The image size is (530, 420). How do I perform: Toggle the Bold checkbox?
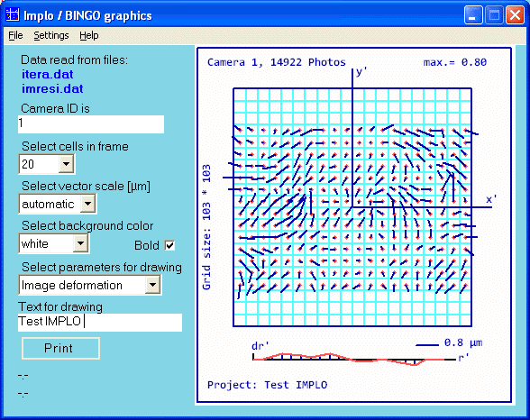click(x=169, y=245)
